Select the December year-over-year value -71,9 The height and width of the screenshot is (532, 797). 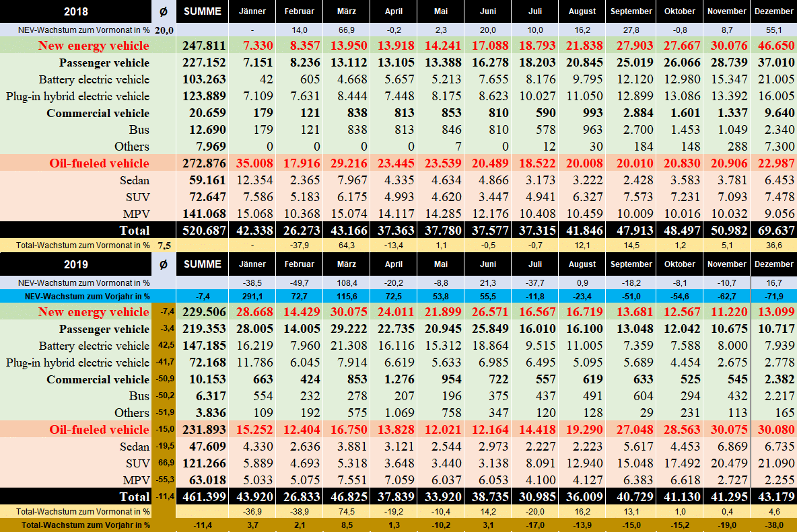(773, 297)
